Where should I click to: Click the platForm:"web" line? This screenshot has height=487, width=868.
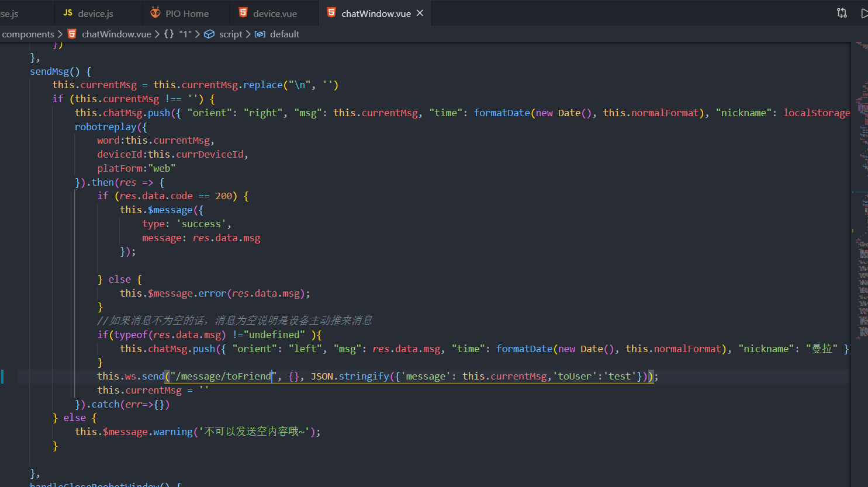click(136, 168)
